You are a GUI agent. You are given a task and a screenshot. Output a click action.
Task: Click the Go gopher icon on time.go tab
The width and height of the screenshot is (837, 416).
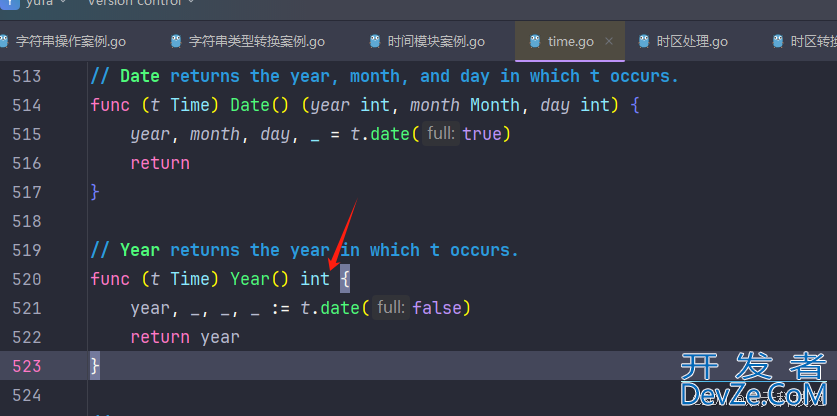click(535, 41)
